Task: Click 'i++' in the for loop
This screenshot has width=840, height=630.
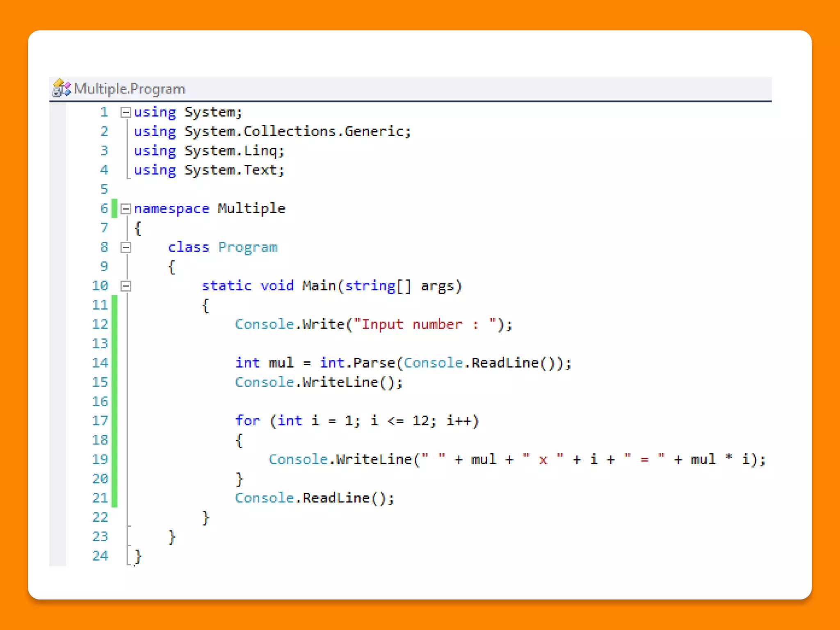Action: (459, 421)
